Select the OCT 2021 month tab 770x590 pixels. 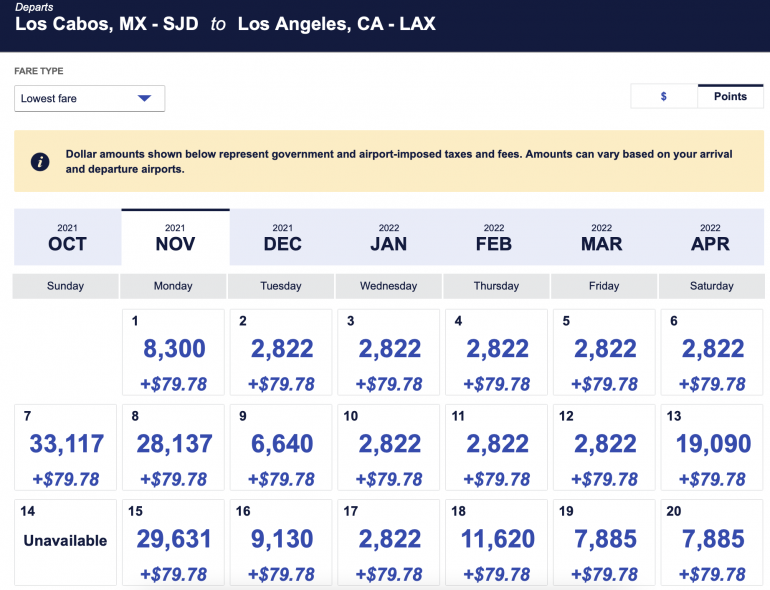click(67, 238)
